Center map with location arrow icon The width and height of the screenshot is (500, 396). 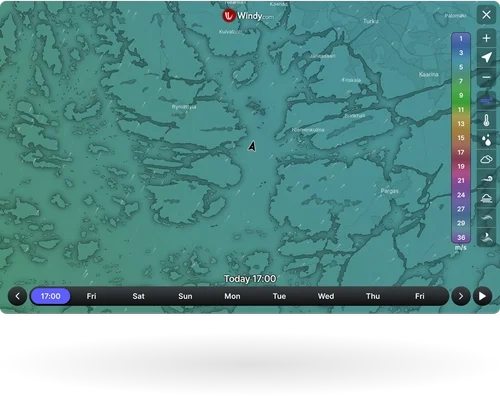coord(486,57)
